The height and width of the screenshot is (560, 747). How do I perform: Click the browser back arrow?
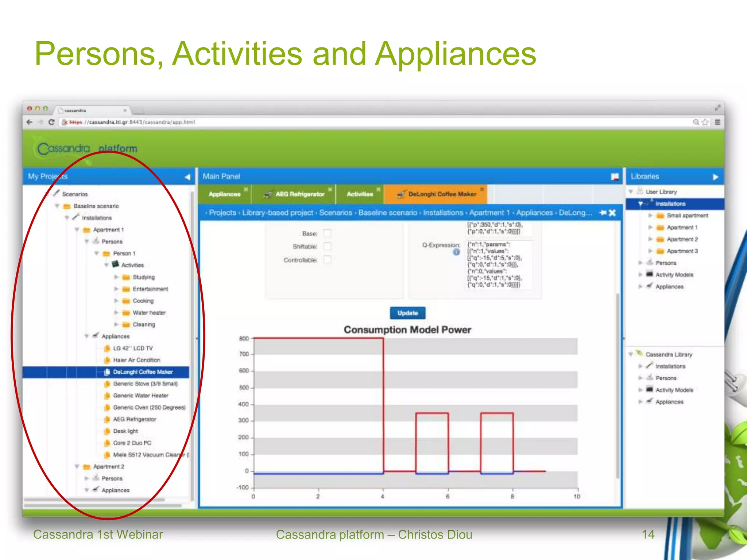coord(30,122)
